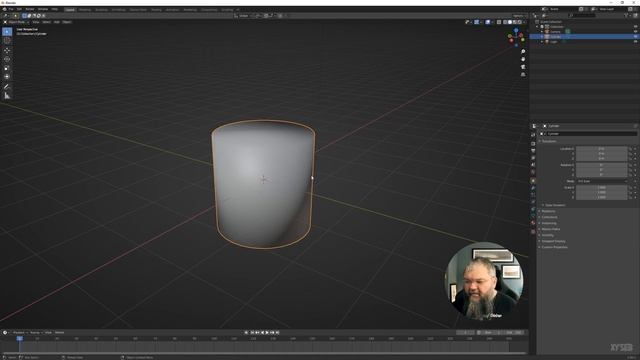
Task: Open the viewport Add menu
Action: point(57,22)
